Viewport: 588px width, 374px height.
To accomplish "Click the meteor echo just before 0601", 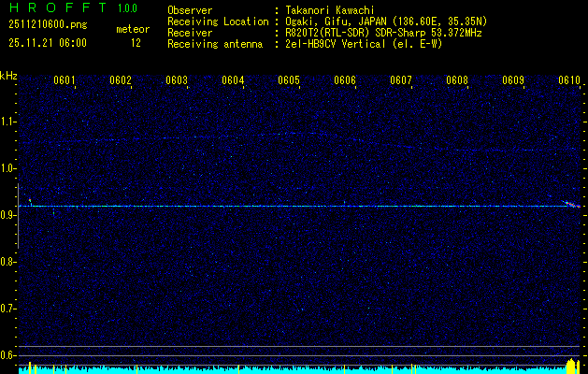I will [30, 202].
